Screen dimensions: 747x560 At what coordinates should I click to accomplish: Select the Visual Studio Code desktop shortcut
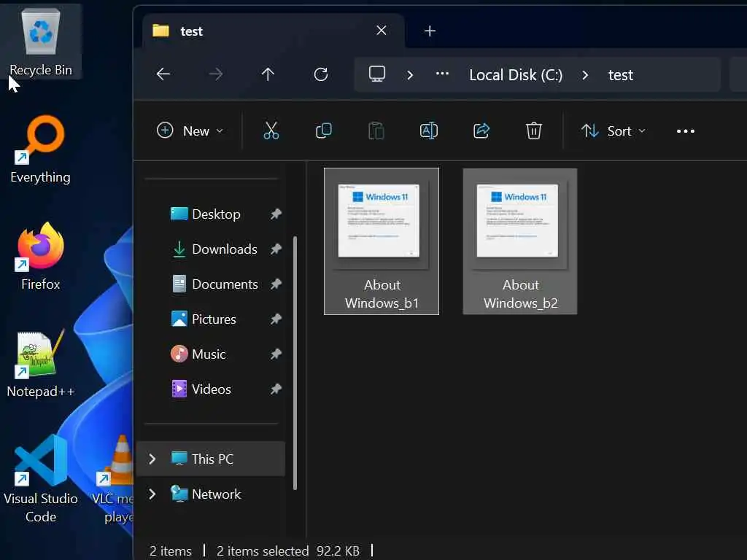click(x=41, y=478)
